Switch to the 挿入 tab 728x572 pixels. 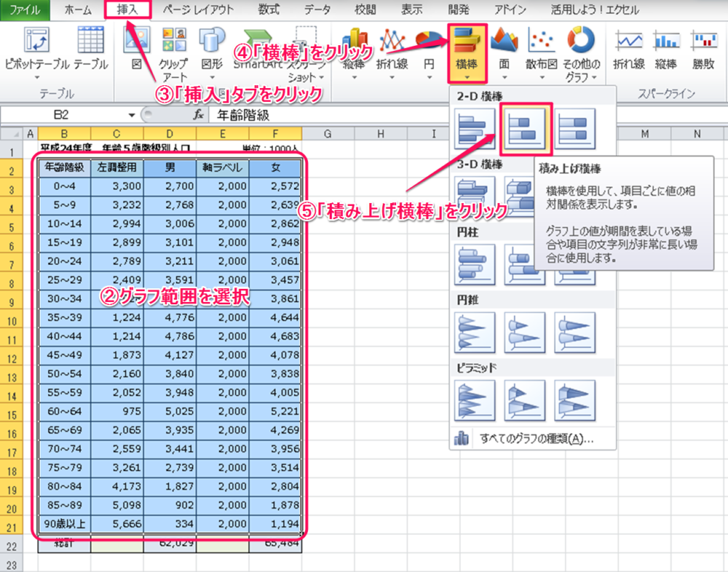pos(127,9)
